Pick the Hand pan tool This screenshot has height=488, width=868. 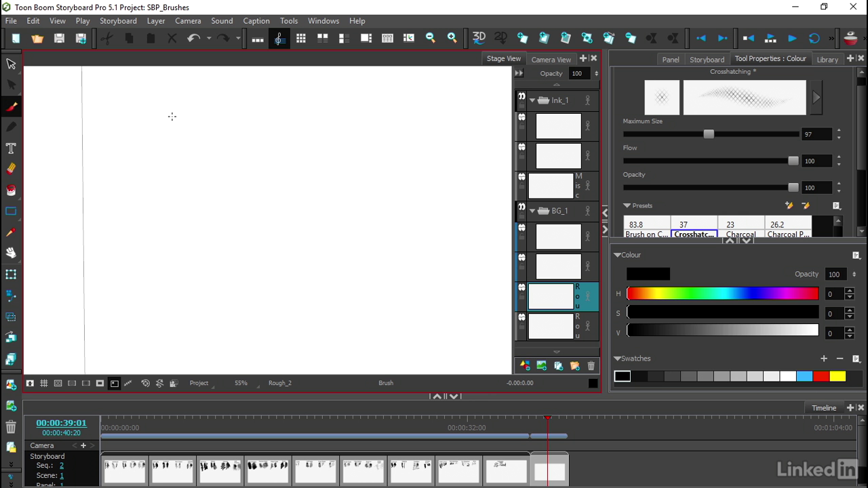tap(11, 253)
